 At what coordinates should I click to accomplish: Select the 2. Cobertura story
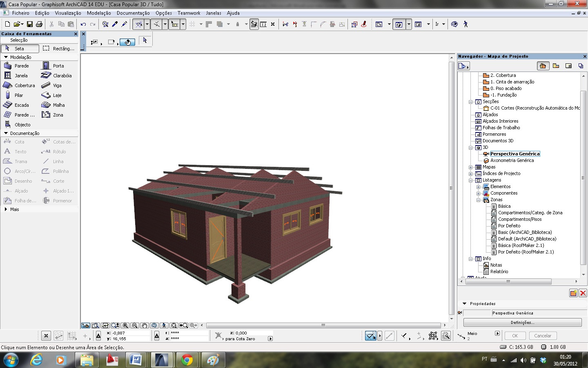pos(503,75)
